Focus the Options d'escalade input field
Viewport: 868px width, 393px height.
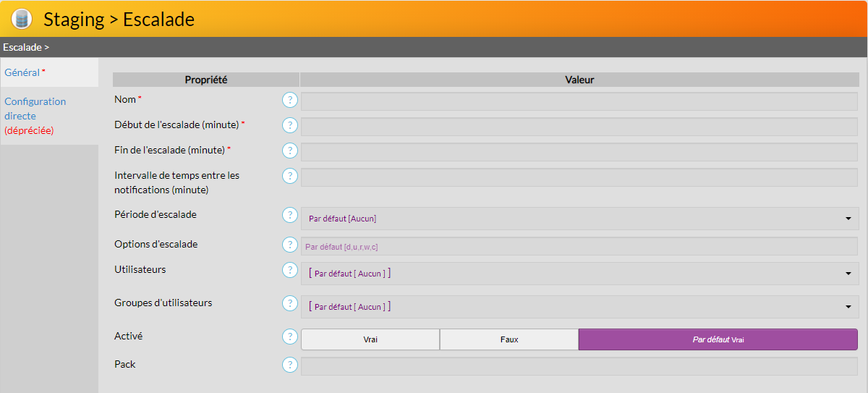pos(579,247)
